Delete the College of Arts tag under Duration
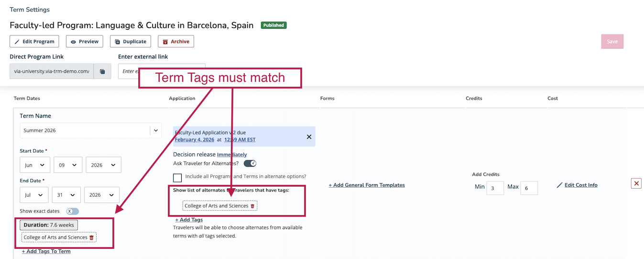 pyautogui.click(x=92, y=237)
